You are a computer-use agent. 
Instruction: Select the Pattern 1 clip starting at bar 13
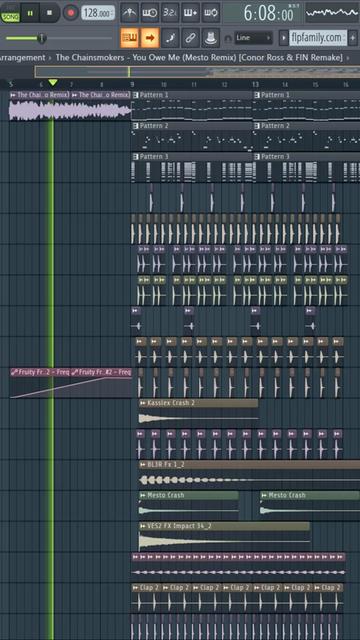[307, 106]
